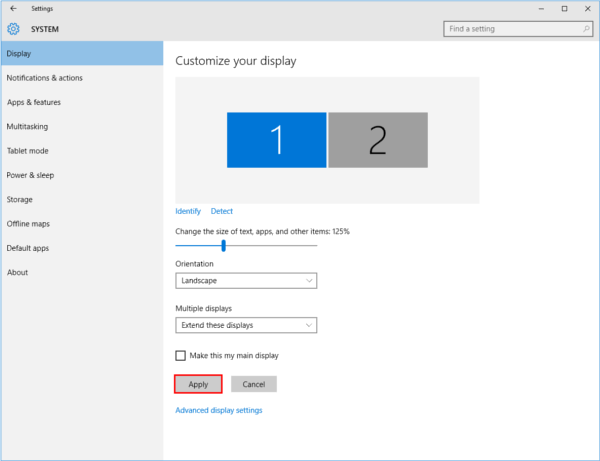600x461 pixels.
Task: Click the search magnifier icon
Action: click(x=586, y=29)
